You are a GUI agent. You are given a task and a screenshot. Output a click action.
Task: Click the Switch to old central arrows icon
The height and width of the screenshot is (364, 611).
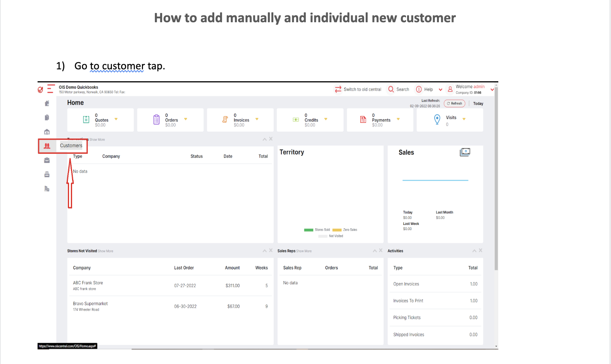pos(338,89)
